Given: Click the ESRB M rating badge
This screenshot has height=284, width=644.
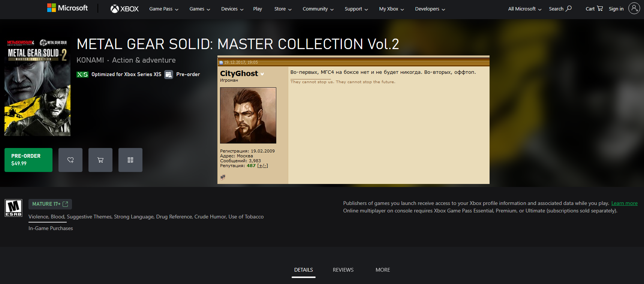Looking at the screenshot, I should point(13,208).
